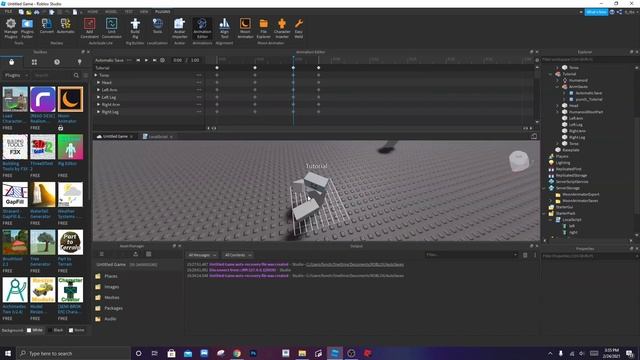Screen dimensions: 640x360
Task: Select first Tutorial summary keyframe at start
Action: [217, 68]
